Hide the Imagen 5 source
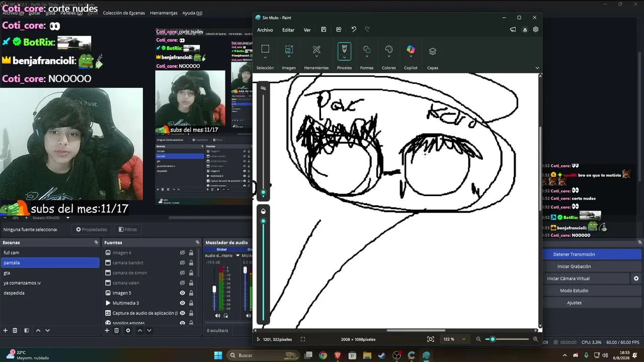 [182, 293]
